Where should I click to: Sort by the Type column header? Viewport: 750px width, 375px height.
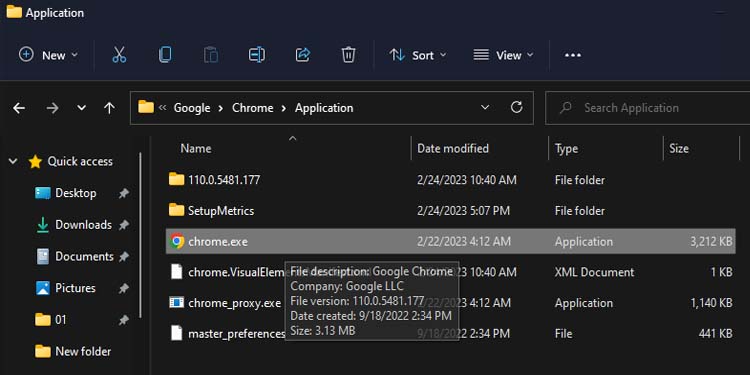pos(566,148)
